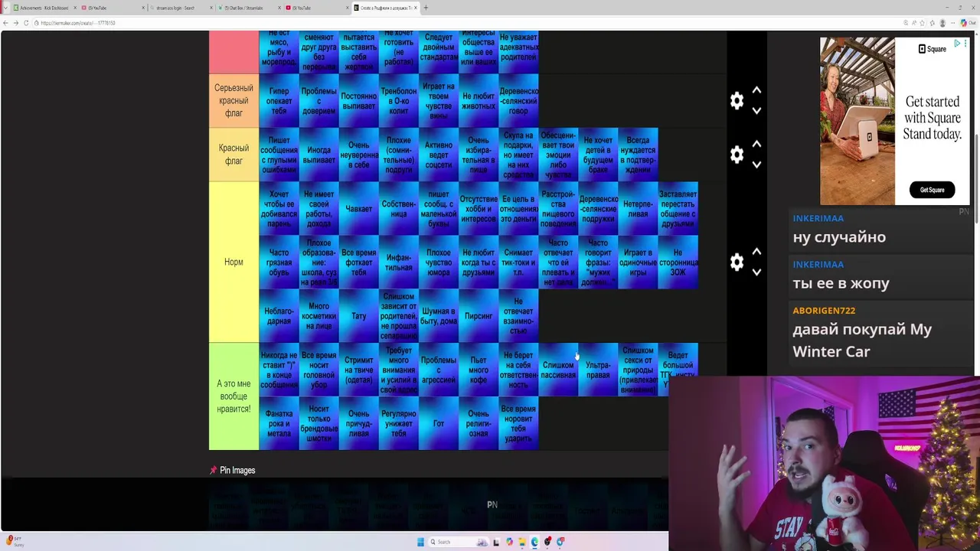The height and width of the screenshot is (551, 980).
Task: Close the Square advertisement
Action: click(965, 44)
